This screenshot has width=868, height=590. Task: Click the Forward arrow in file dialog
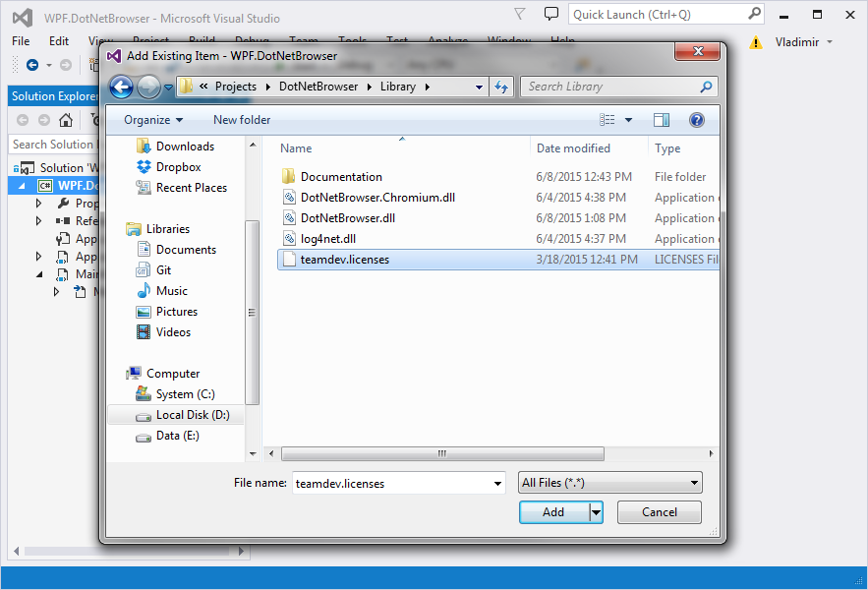point(148,87)
